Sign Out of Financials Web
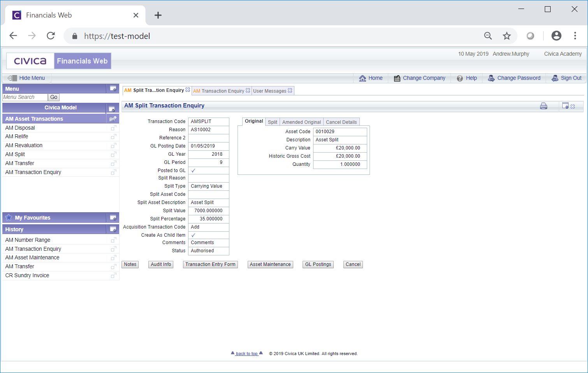588x373 pixels. [567, 78]
